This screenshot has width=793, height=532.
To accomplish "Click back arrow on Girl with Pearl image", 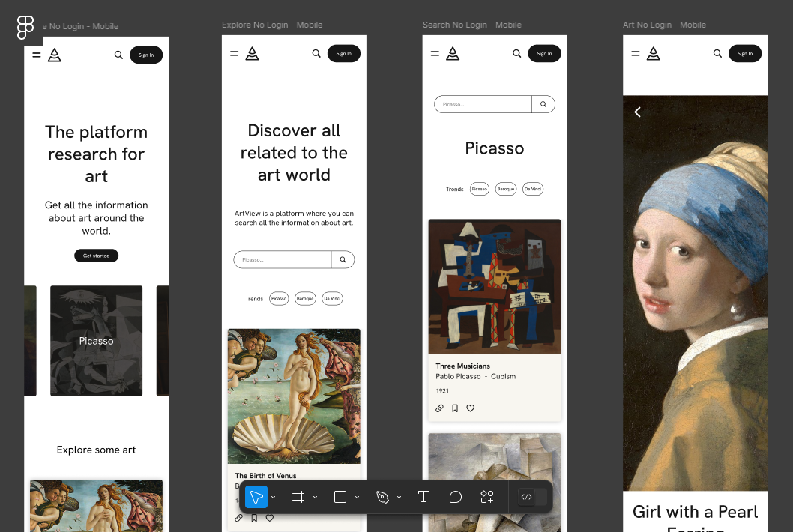I will [638, 112].
